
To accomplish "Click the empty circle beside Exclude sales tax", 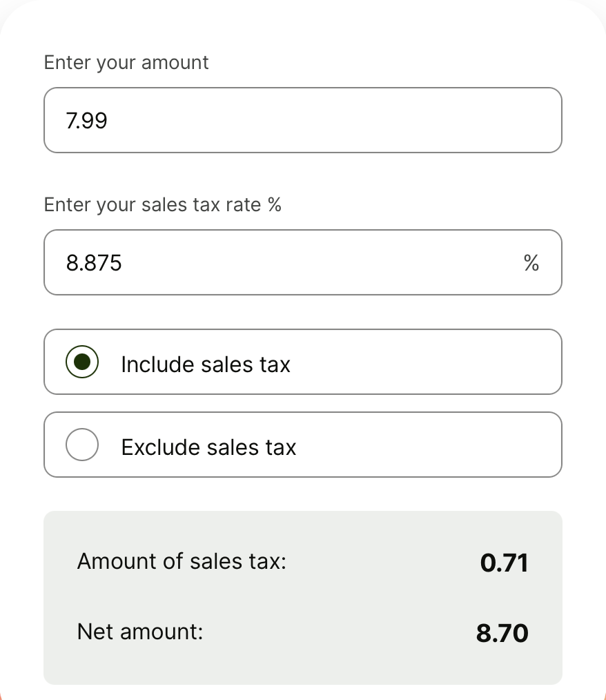I will click(82, 446).
